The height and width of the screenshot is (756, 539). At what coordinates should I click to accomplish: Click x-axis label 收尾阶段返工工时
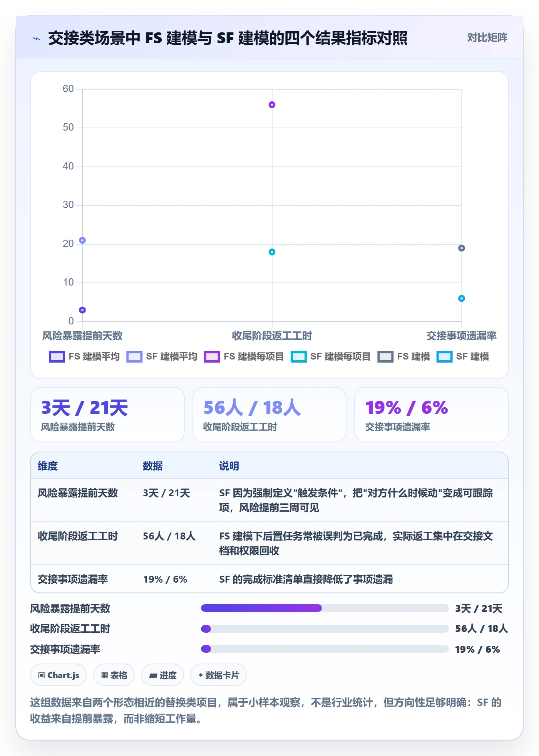(272, 336)
